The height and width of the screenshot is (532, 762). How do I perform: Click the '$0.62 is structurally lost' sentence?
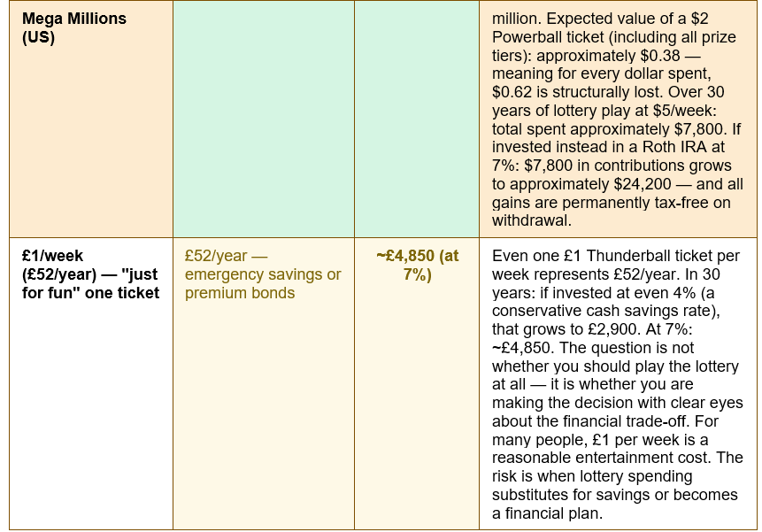[576, 92]
